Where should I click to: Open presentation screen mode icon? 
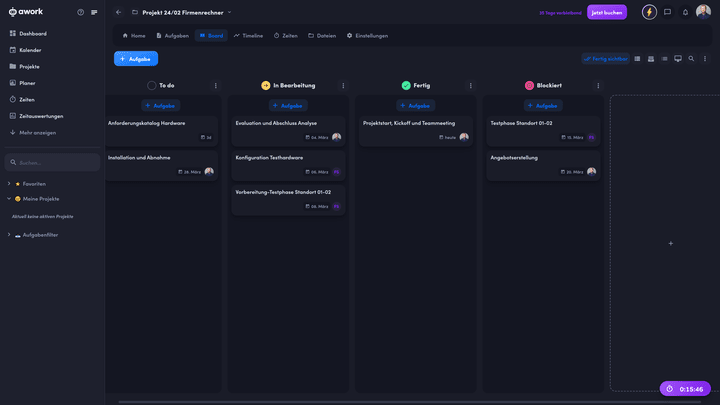click(x=678, y=59)
